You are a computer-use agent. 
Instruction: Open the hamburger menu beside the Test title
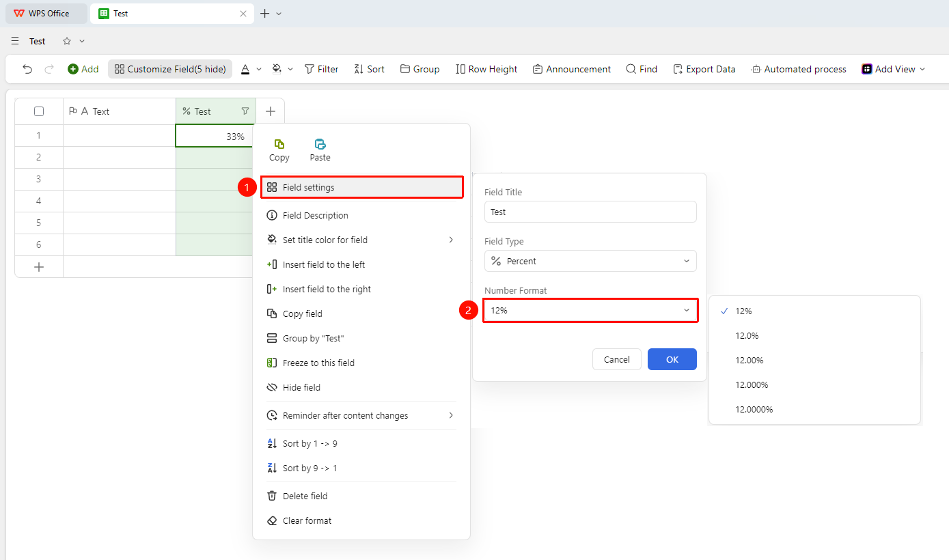15,41
